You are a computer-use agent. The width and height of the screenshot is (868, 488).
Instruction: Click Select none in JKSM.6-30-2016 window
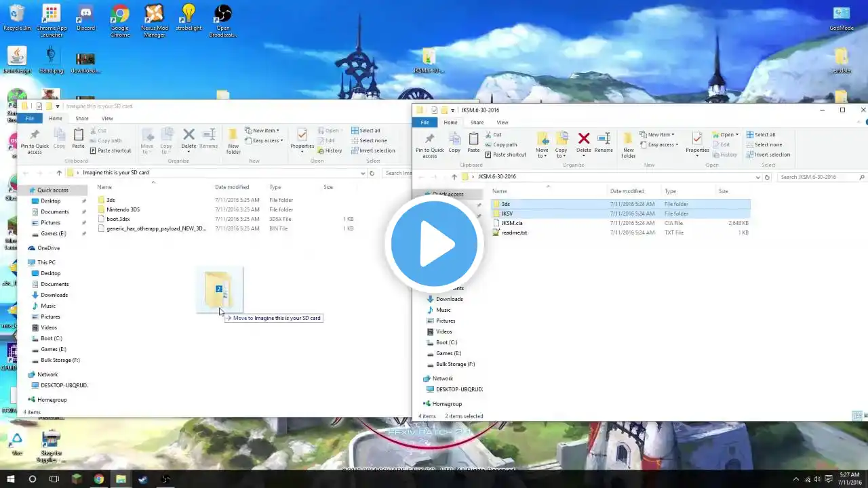(764, 144)
